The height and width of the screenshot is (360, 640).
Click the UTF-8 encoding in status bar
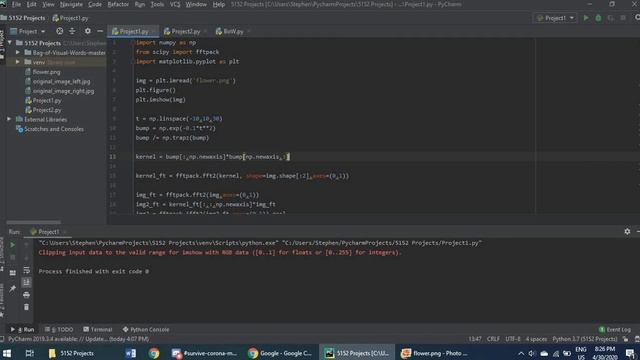click(x=513, y=339)
